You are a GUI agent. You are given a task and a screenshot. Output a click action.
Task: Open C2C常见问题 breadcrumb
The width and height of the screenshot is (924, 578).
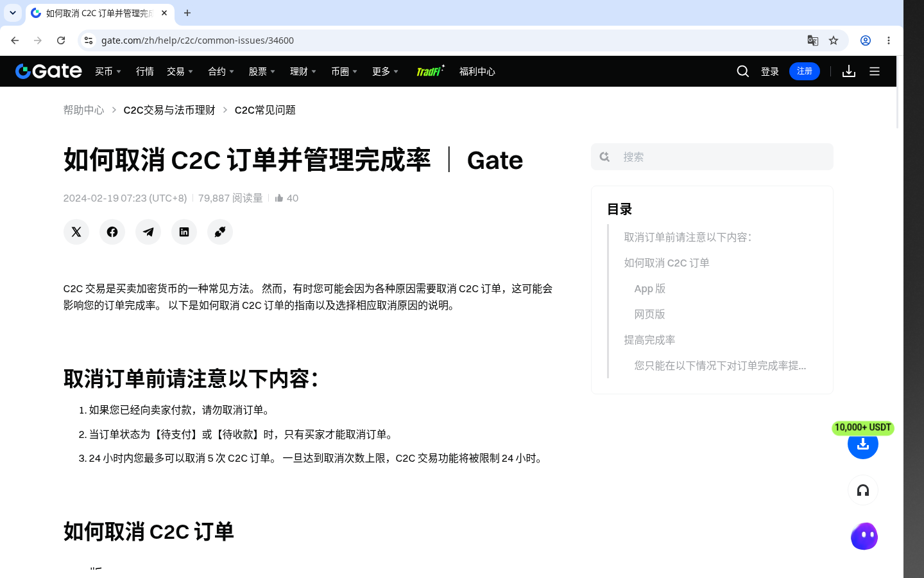(x=265, y=110)
